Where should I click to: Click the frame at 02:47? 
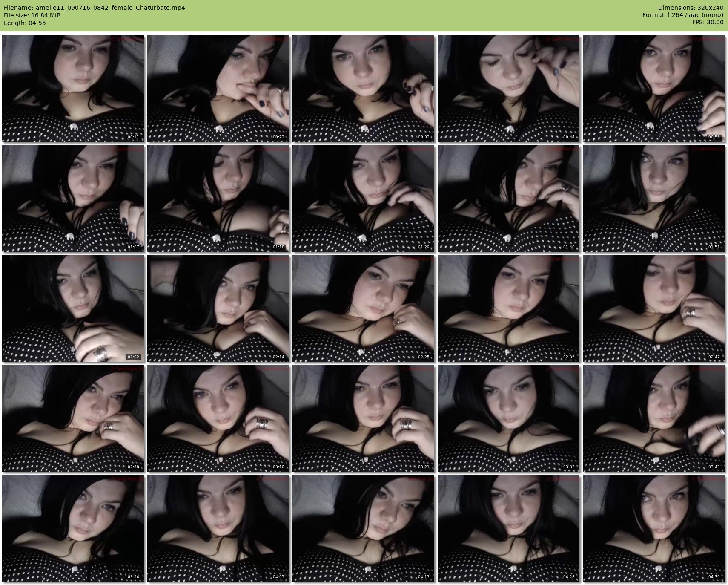(653, 308)
